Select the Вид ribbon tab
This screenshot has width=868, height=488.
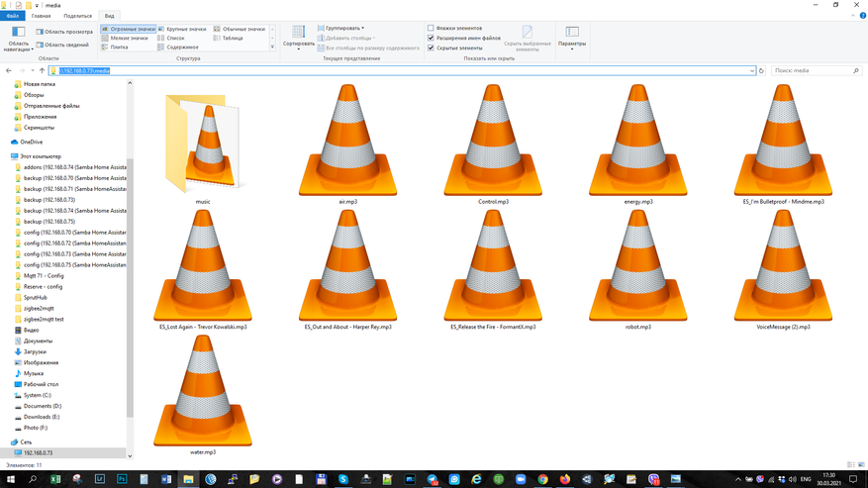point(110,16)
